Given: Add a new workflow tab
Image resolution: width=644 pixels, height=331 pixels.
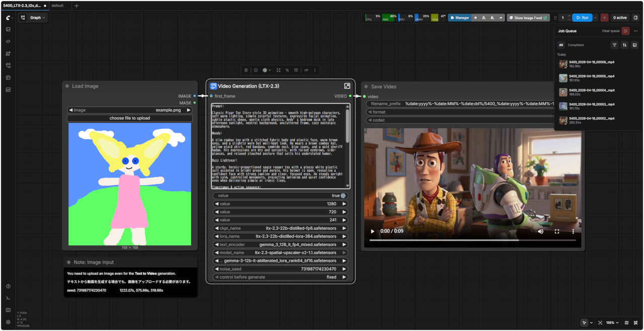Looking at the screenshot, I should click(76, 6).
